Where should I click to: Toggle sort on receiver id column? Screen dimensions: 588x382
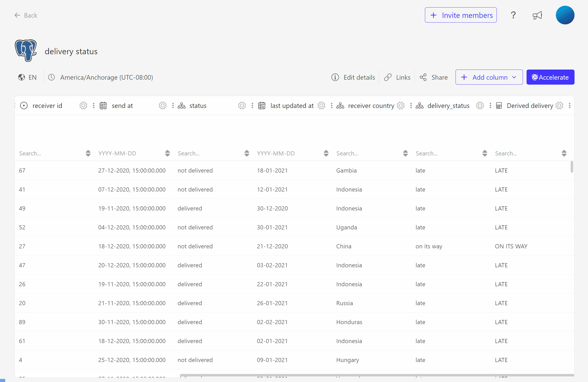coord(88,153)
